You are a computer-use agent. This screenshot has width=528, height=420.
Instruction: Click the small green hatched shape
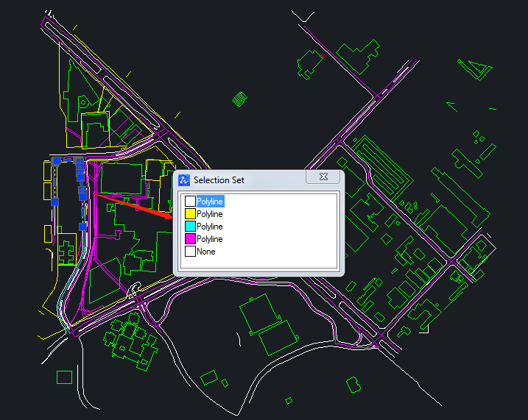pyautogui.click(x=239, y=98)
